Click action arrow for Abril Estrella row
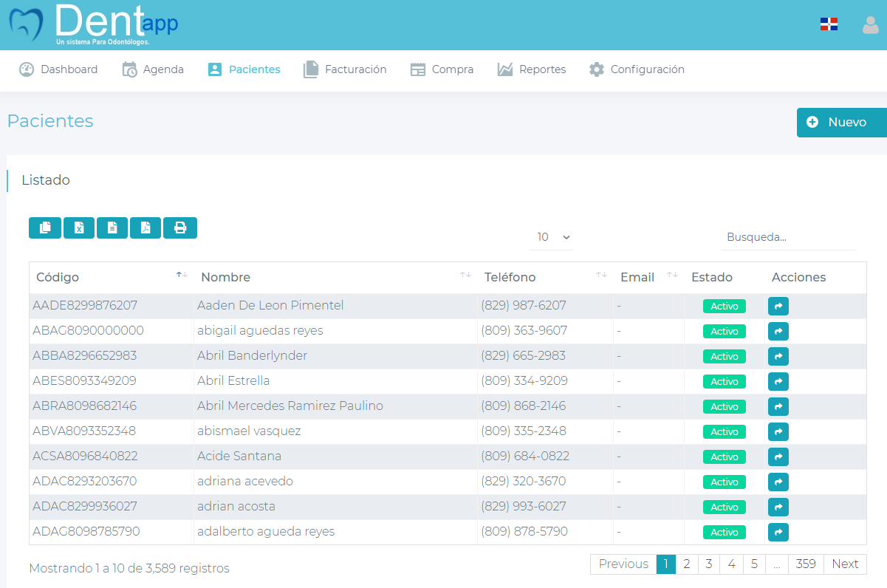The width and height of the screenshot is (887, 588). click(778, 381)
